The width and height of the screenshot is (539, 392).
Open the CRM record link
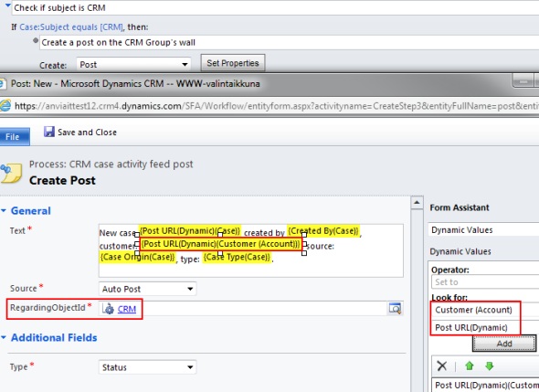[x=126, y=309]
